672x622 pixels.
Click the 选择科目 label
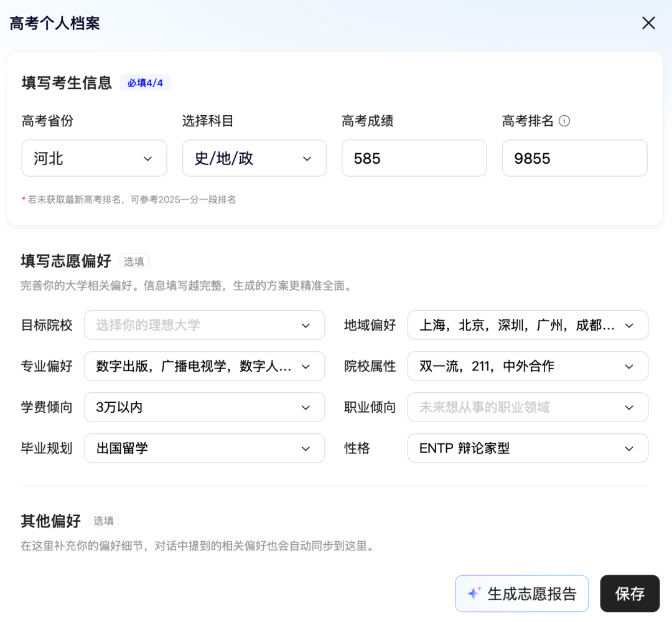click(x=208, y=121)
